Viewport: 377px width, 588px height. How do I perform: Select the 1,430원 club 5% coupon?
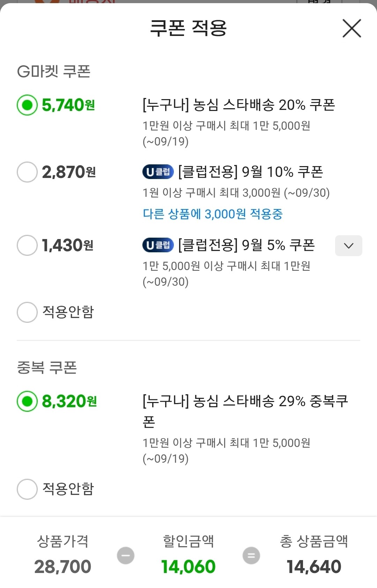pyautogui.click(x=27, y=245)
